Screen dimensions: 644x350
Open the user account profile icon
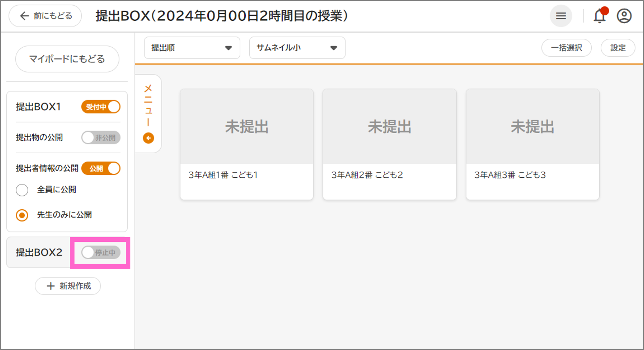tap(624, 16)
